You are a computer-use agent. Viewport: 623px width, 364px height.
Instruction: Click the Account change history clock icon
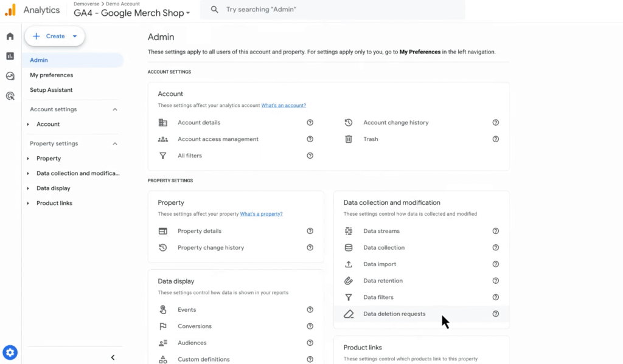point(349,123)
